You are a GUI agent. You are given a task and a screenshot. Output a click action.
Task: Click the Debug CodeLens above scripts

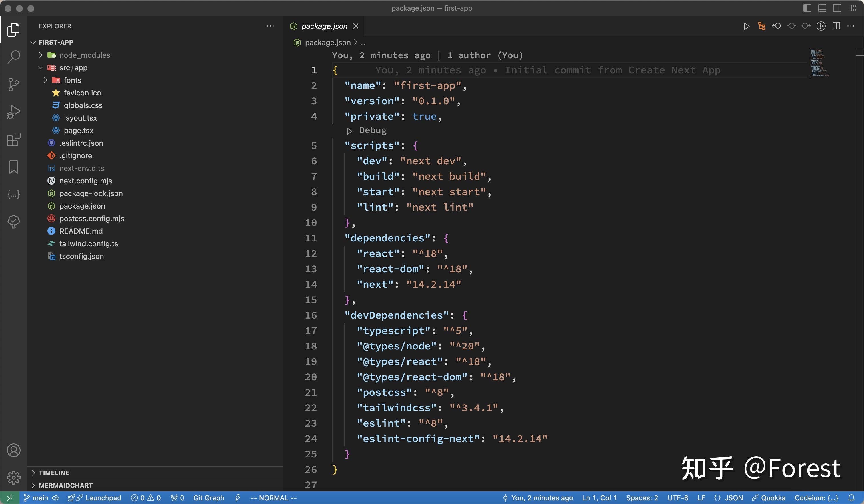[372, 130]
